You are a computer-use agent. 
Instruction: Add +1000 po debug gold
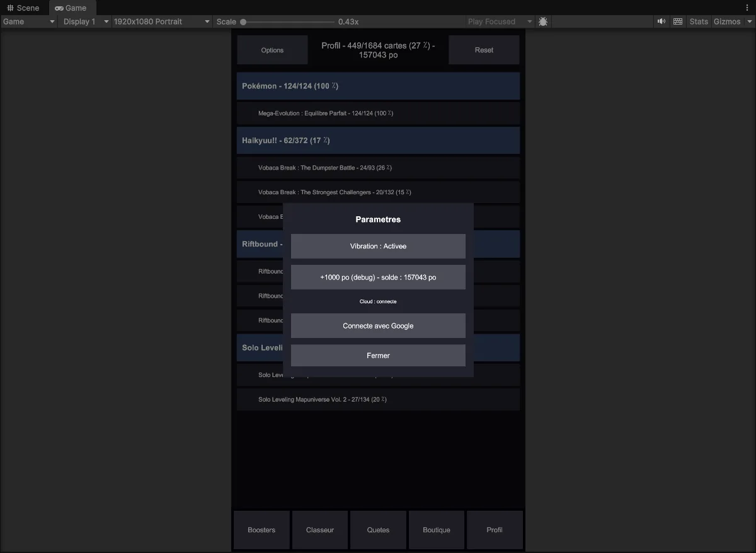[378, 277]
